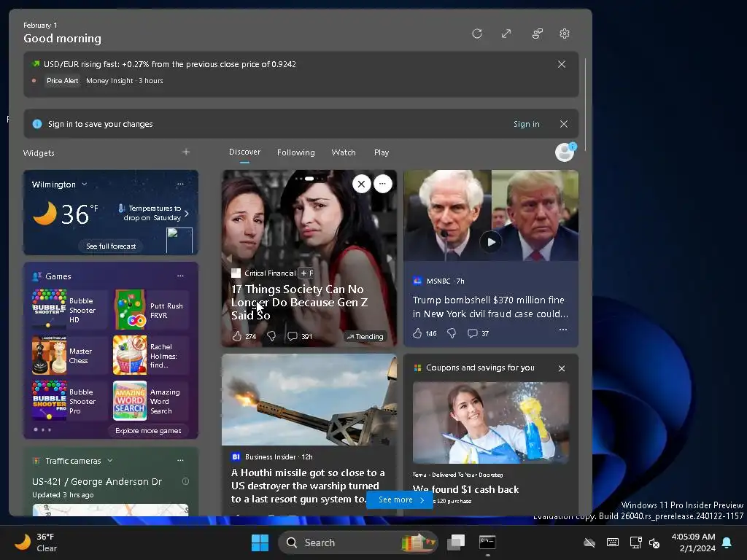Open Traffic cameras more options
This screenshot has height=560, width=747.
point(180,461)
